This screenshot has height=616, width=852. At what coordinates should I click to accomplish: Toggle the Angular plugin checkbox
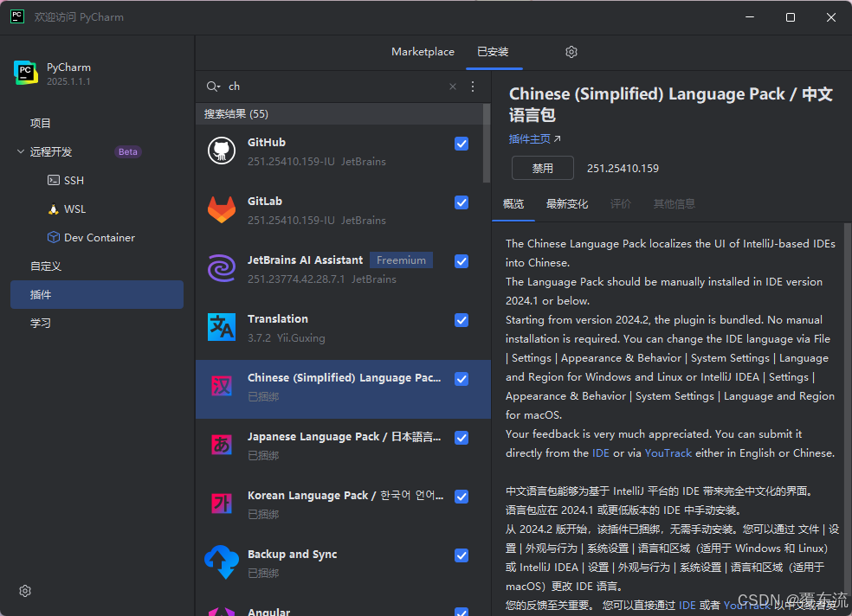461,612
